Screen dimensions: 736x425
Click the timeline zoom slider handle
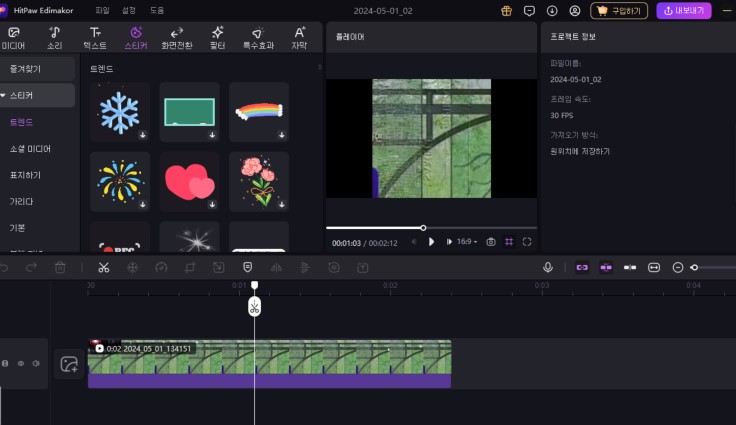pyautogui.click(x=694, y=267)
